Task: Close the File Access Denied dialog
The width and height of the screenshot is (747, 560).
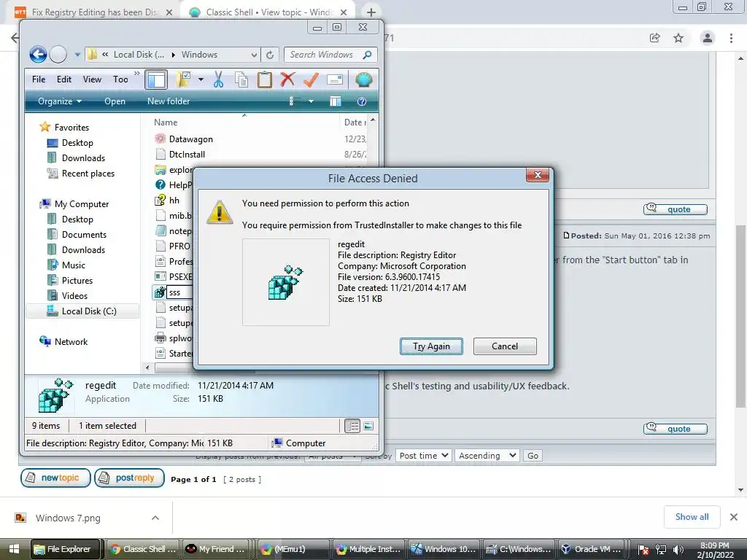Action: click(538, 175)
